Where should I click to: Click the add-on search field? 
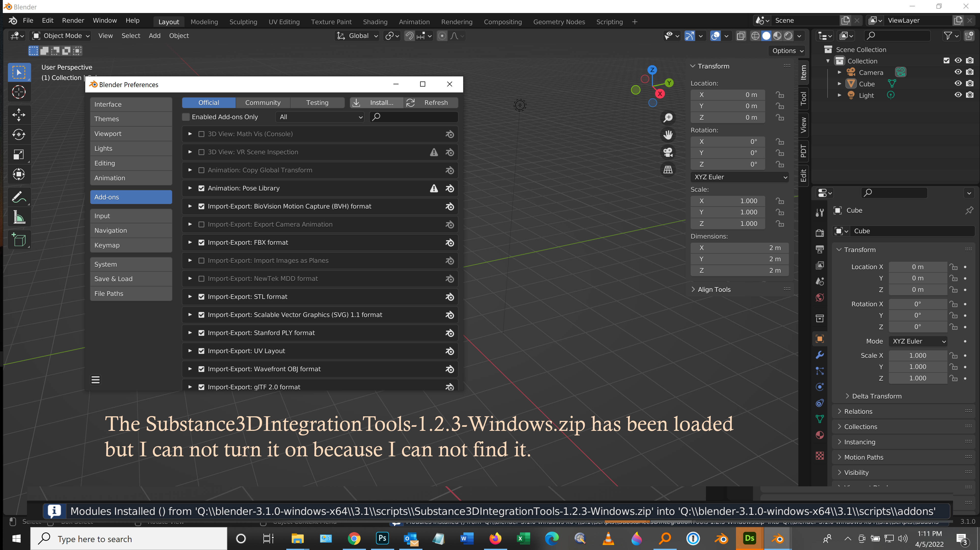click(414, 117)
